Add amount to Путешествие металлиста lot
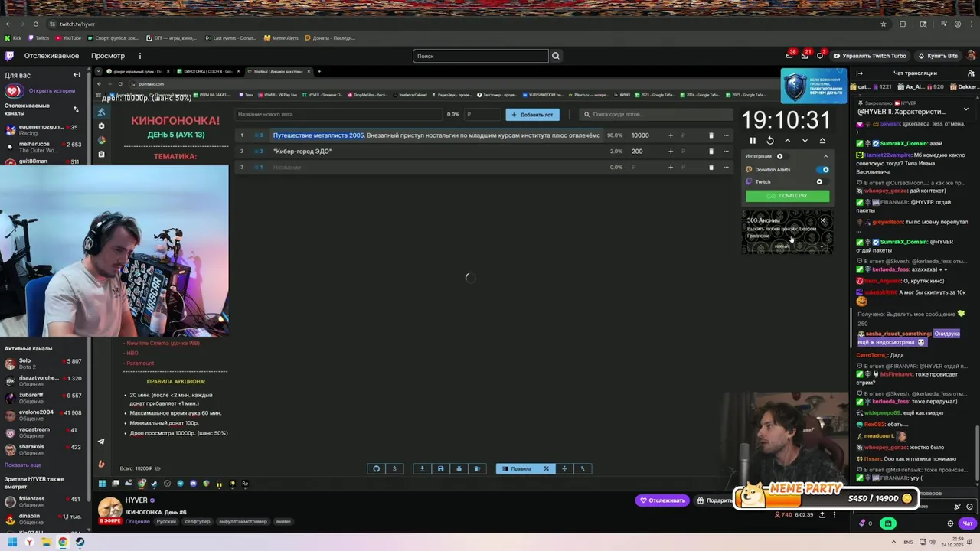Screen dimensions: 980x551 coord(670,135)
